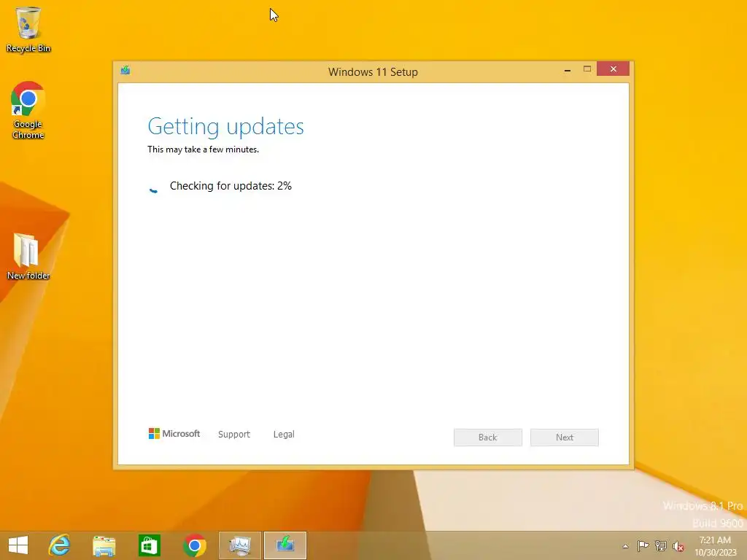Click the 'Getting updates' heading

[226, 127]
